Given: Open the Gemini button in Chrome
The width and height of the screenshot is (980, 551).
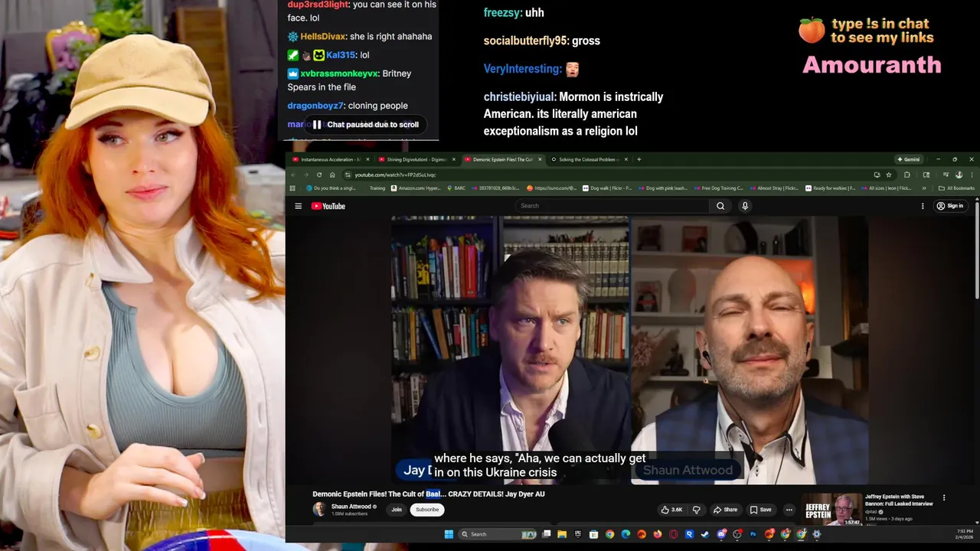Looking at the screenshot, I should point(909,159).
